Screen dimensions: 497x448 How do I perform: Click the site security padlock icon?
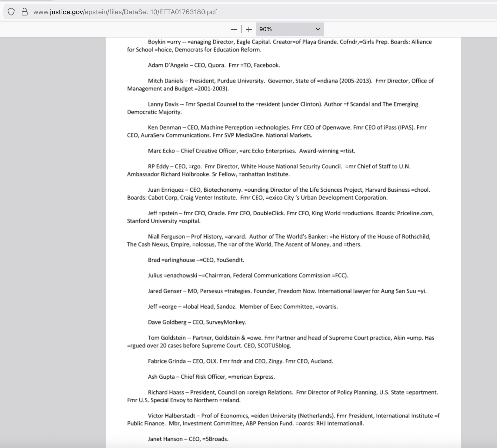(x=25, y=12)
